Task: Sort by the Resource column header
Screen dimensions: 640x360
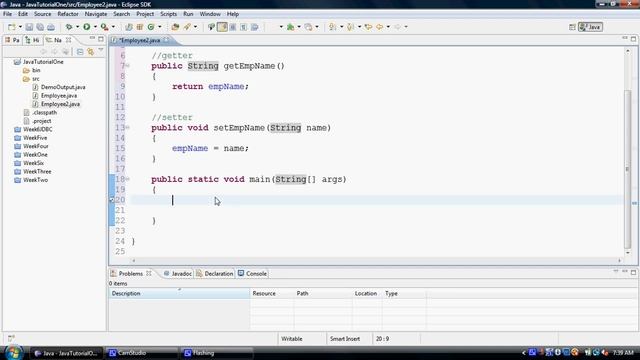Action: [271, 293]
